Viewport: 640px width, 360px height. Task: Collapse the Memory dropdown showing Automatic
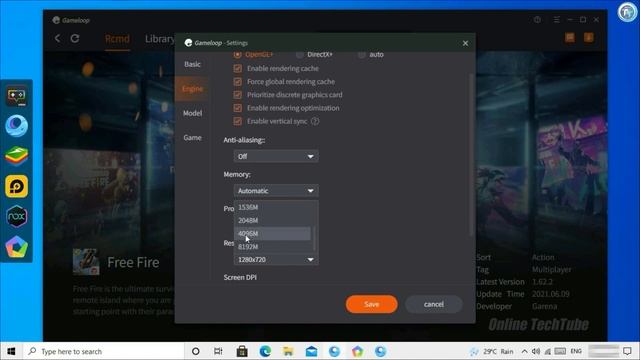point(276,191)
